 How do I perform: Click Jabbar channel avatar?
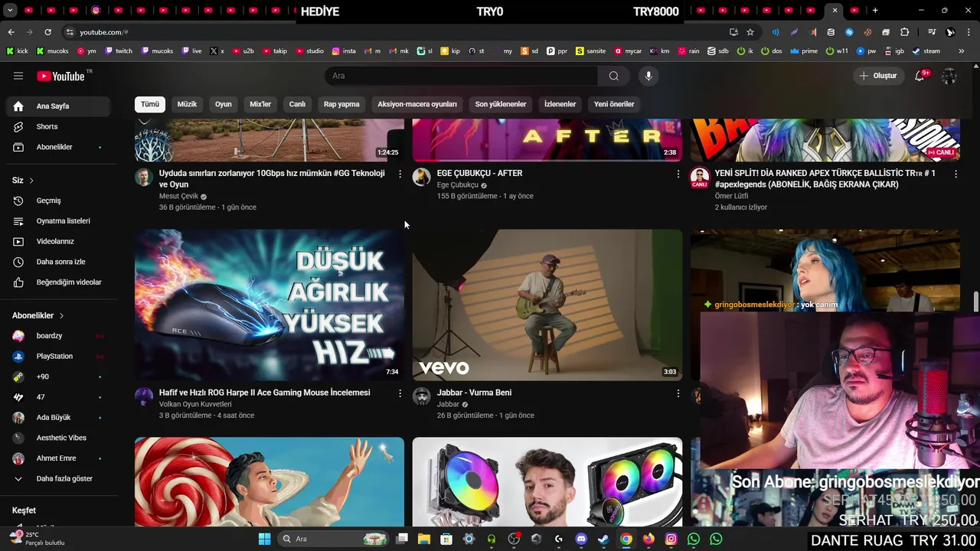tap(422, 396)
